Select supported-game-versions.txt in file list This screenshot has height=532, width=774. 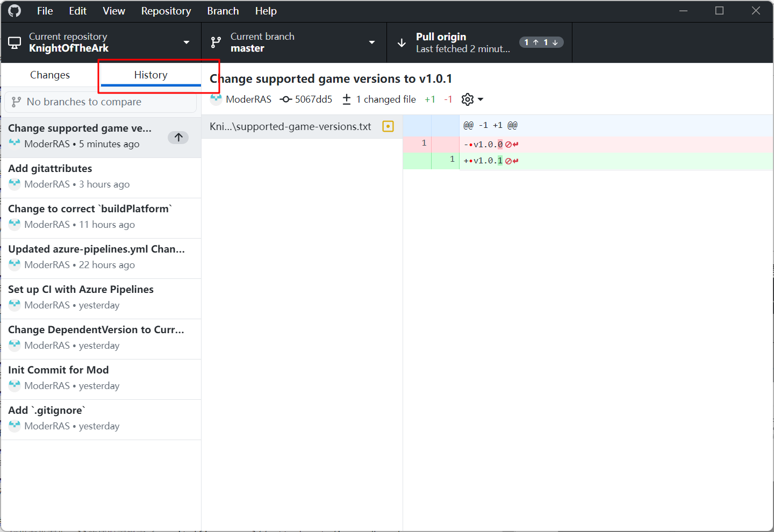pos(290,127)
